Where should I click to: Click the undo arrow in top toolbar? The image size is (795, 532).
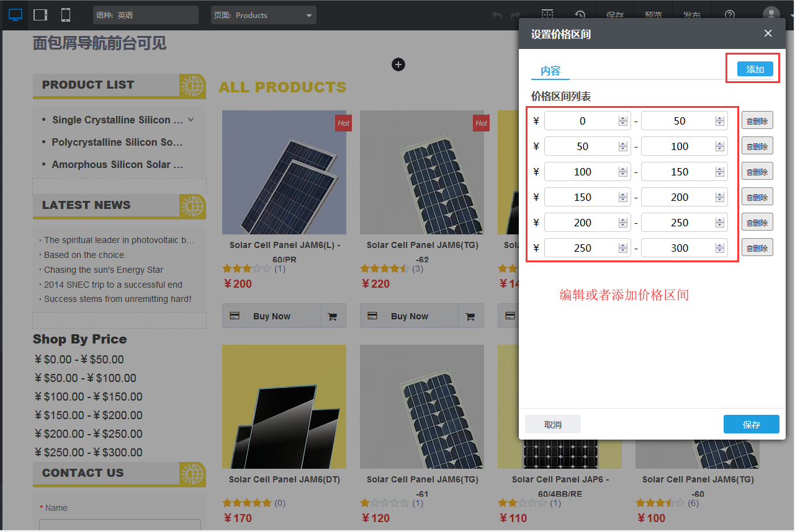[496, 16]
